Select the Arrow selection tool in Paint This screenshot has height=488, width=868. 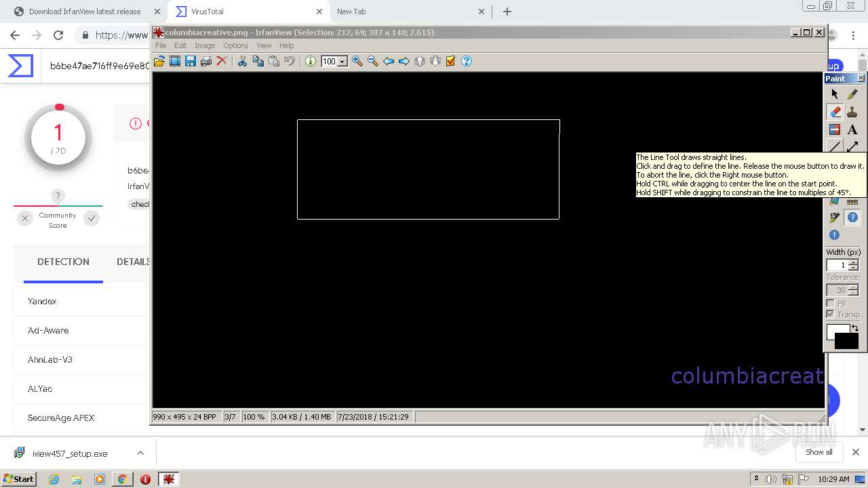[x=835, y=94]
